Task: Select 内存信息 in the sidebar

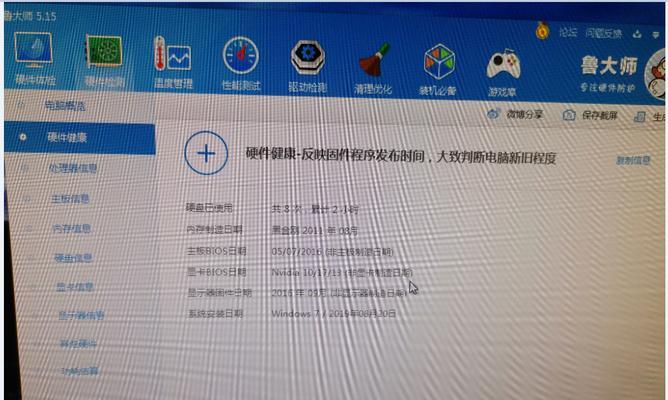Action: click(x=72, y=228)
